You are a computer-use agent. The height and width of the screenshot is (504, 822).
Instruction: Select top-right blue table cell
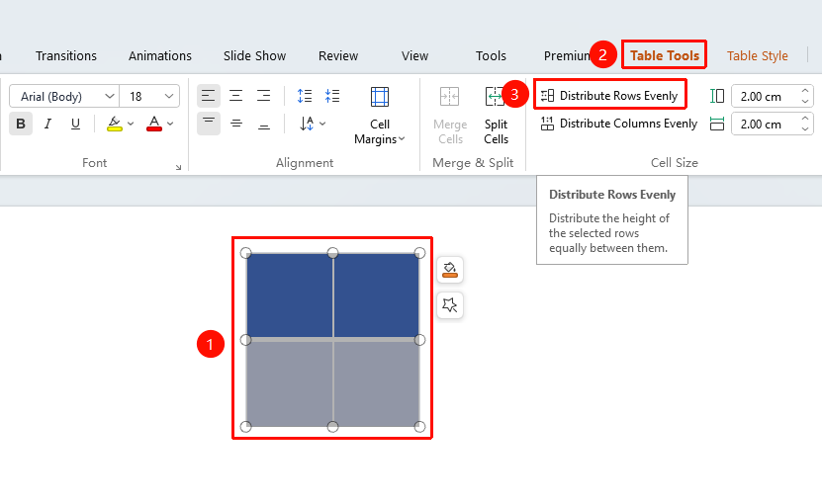pyautogui.click(x=377, y=294)
